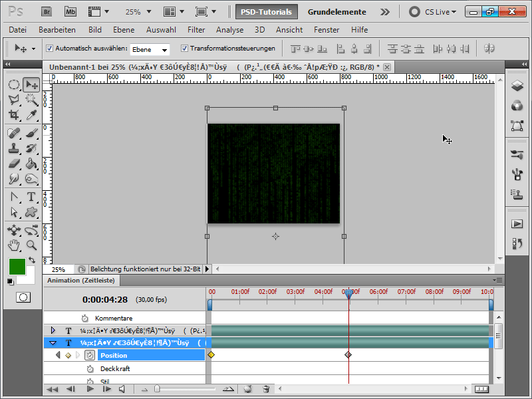The height and width of the screenshot is (399, 532).
Task: Select the Move tool in toolbox
Action: (x=31, y=84)
